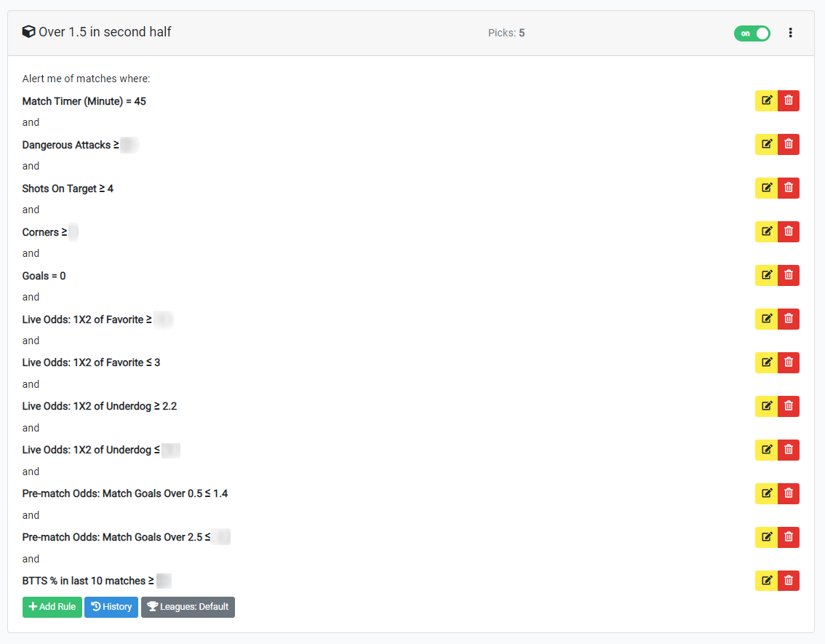
Task: Add a new rule to the strategy
Action: point(52,606)
